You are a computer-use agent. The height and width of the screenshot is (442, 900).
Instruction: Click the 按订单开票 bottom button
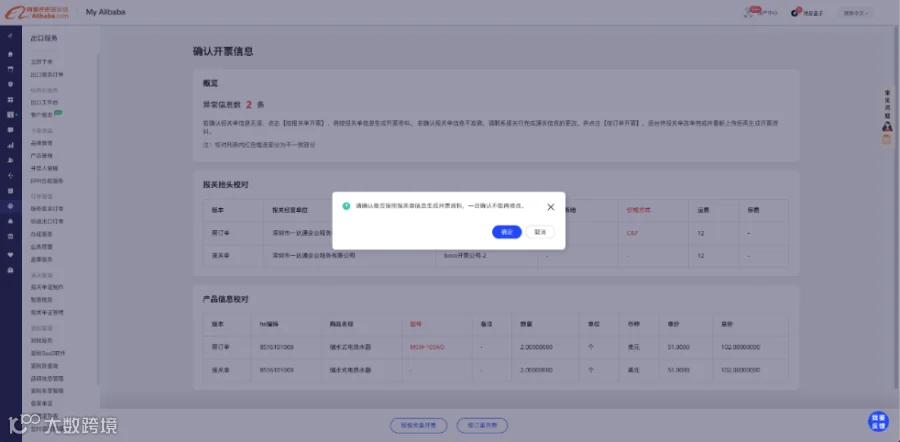coord(482,425)
